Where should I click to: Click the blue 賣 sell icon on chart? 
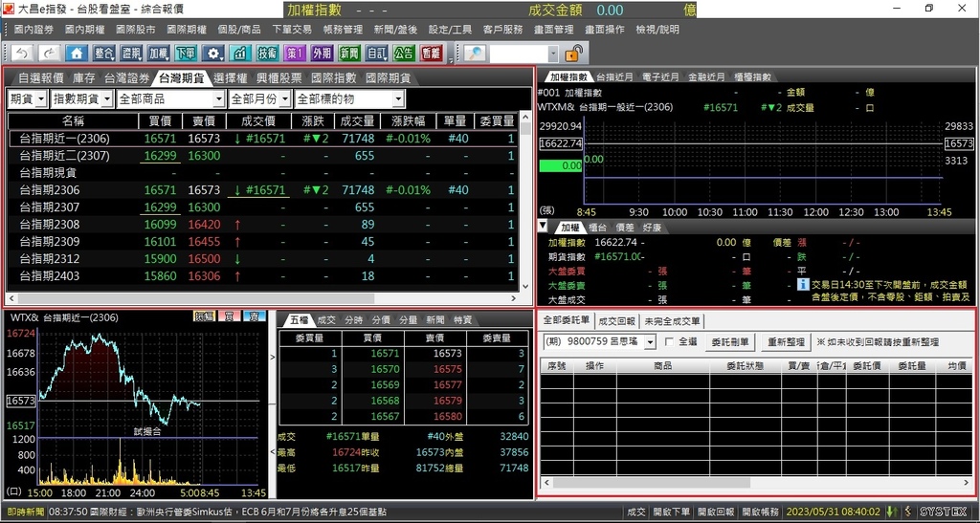pyautogui.click(x=255, y=316)
